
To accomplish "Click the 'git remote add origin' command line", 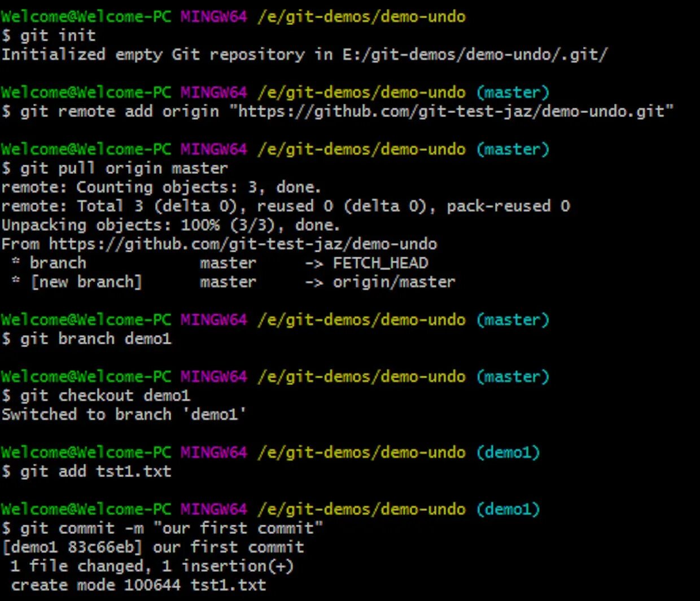I will [x=338, y=111].
